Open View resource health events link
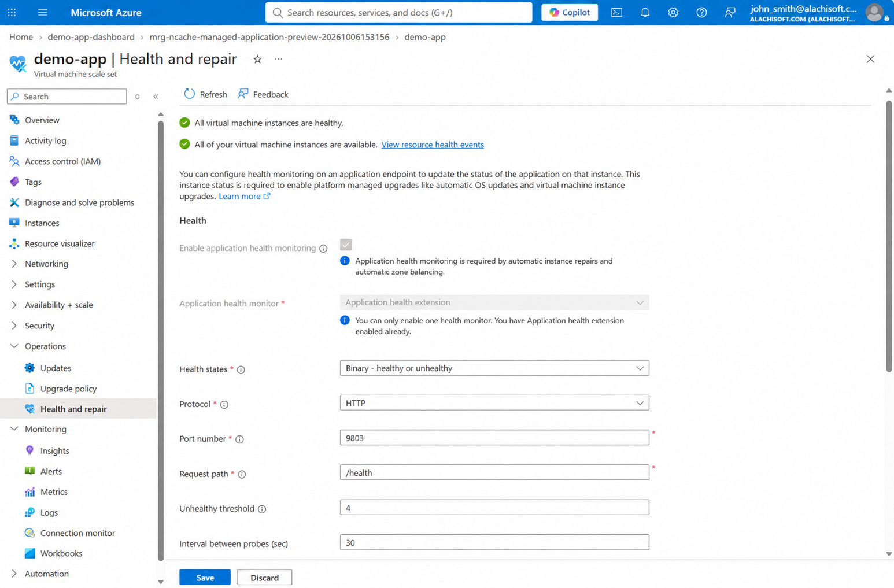The height and width of the screenshot is (588, 894). pyautogui.click(x=433, y=145)
